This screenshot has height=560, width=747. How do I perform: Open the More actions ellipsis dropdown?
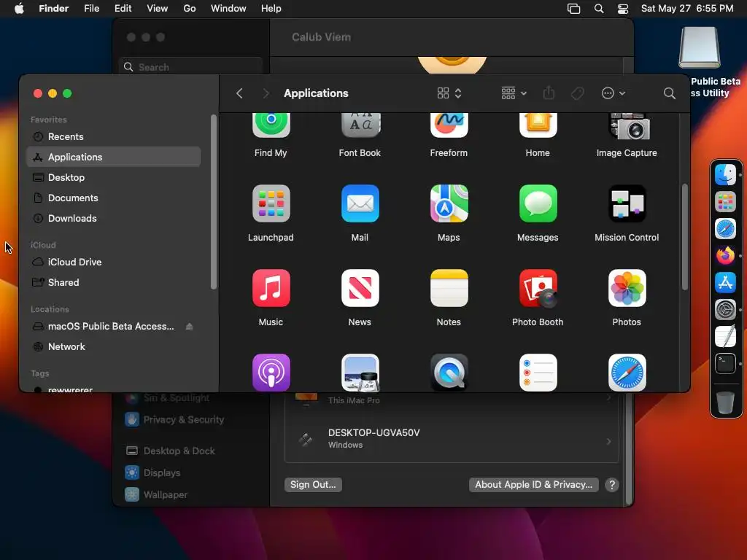click(613, 93)
